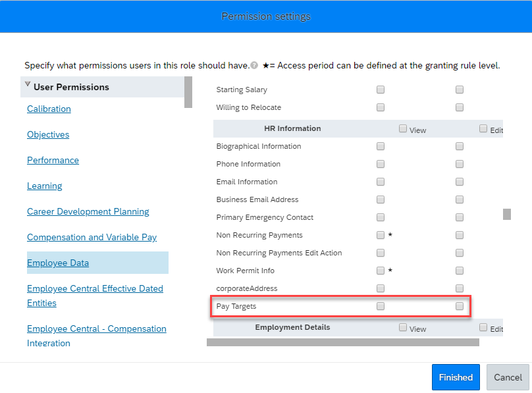
Task: Open the Calibration permissions link
Action: (x=49, y=109)
